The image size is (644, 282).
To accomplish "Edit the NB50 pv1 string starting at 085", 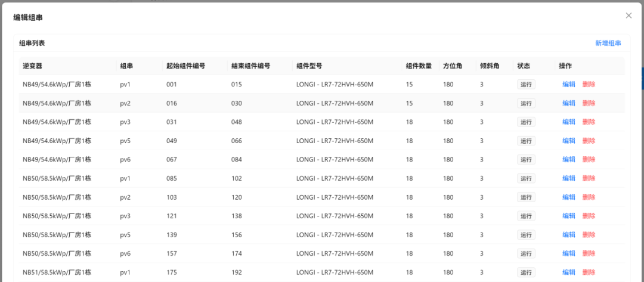I will tap(568, 178).
